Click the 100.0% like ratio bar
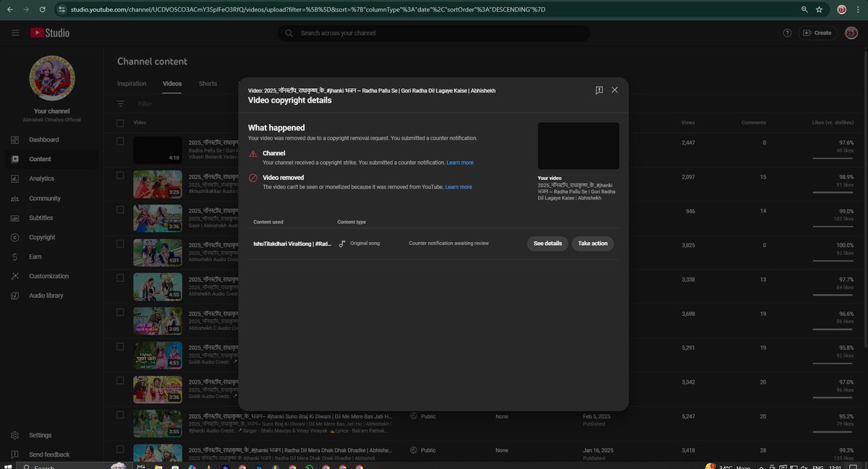 pyautogui.click(x=833, y=261)
